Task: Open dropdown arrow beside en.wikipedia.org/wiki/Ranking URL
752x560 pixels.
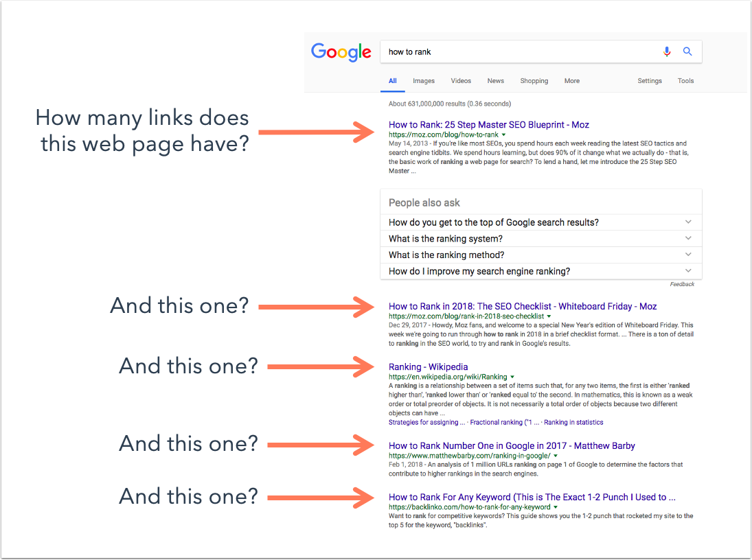Action: (512, 377)
